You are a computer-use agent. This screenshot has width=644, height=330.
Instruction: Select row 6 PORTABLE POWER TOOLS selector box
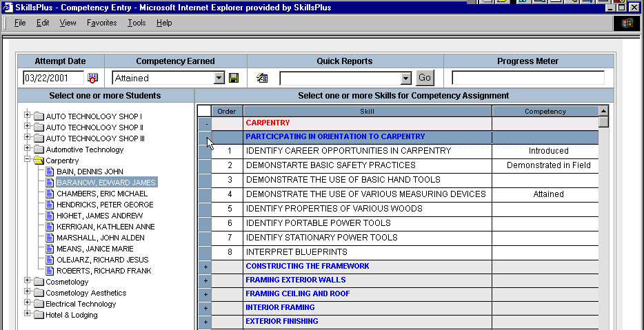[x=205, y=223]
